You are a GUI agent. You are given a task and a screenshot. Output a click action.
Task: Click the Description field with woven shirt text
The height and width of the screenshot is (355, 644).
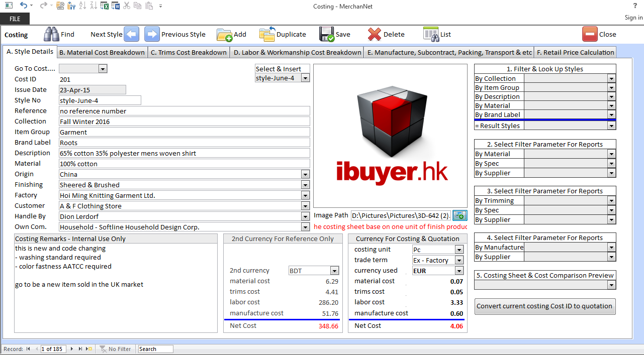(185, 153)
